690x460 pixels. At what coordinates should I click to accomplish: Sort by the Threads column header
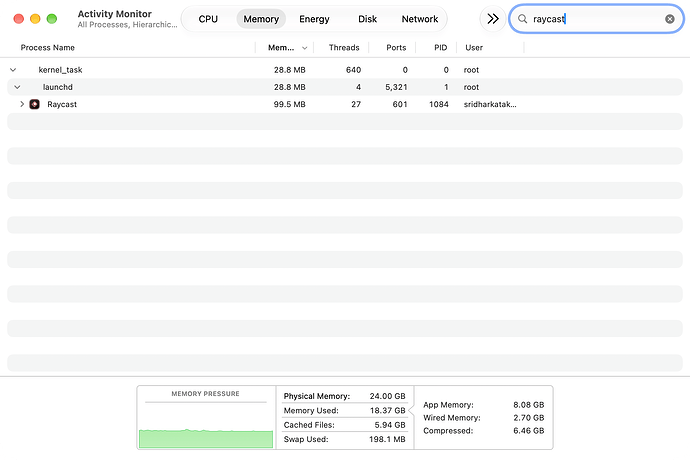tap(344, 48)
